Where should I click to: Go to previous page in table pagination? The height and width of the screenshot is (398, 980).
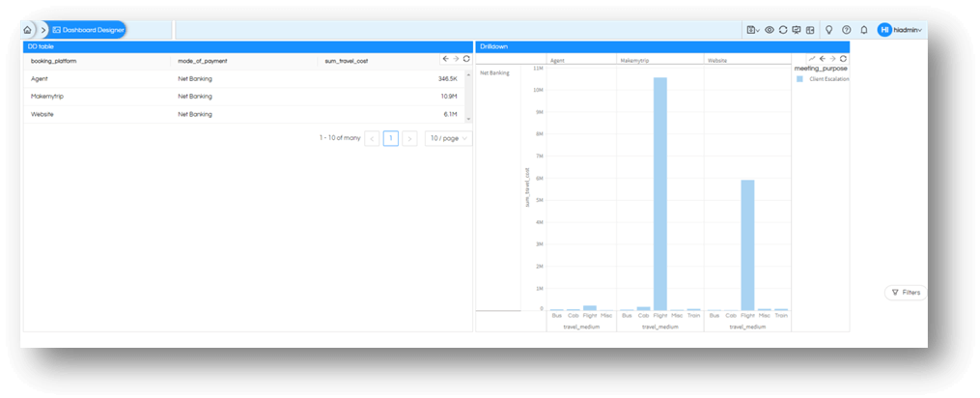(x=372, y=138)
